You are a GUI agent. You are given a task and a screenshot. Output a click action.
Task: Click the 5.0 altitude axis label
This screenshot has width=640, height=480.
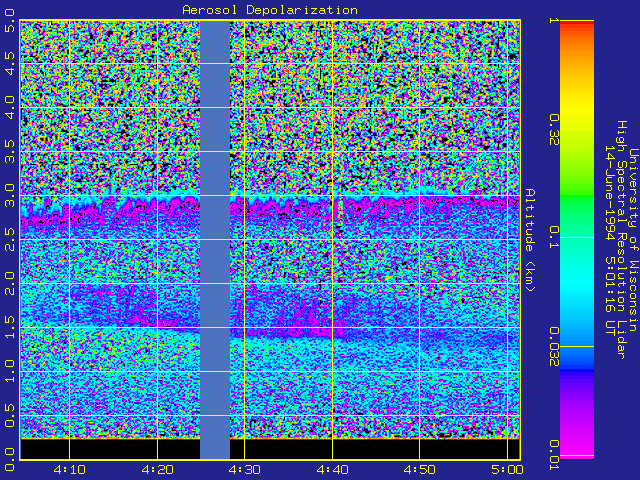coord(9,20)
